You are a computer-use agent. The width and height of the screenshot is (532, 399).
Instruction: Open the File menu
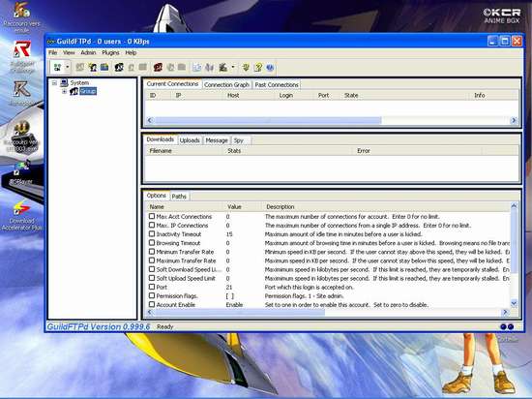tap(53, 52)
